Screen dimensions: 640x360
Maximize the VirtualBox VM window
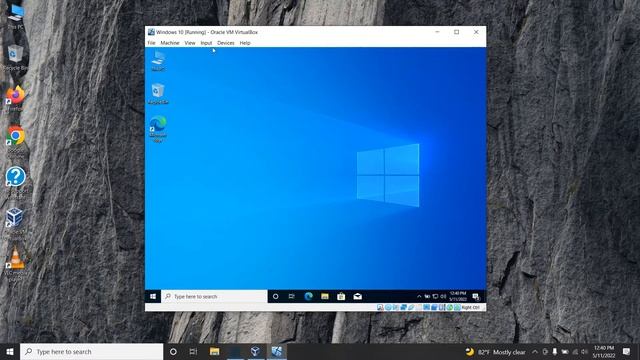pos(456,32)
